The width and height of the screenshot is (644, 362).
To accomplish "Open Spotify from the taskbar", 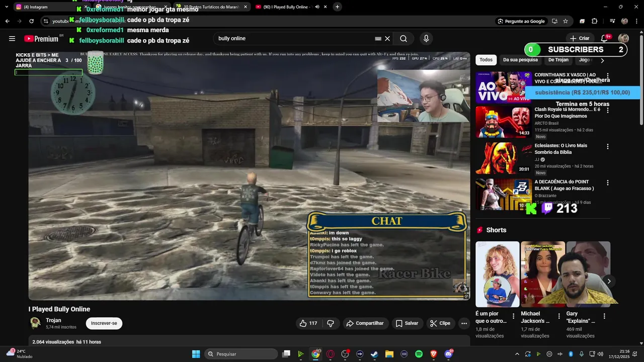I will tap(419, 354).
